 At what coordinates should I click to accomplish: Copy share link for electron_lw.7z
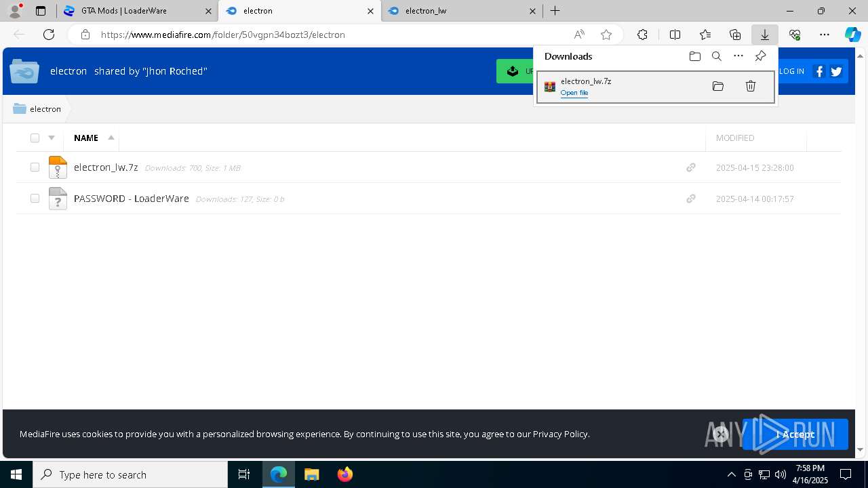point(691,167)
